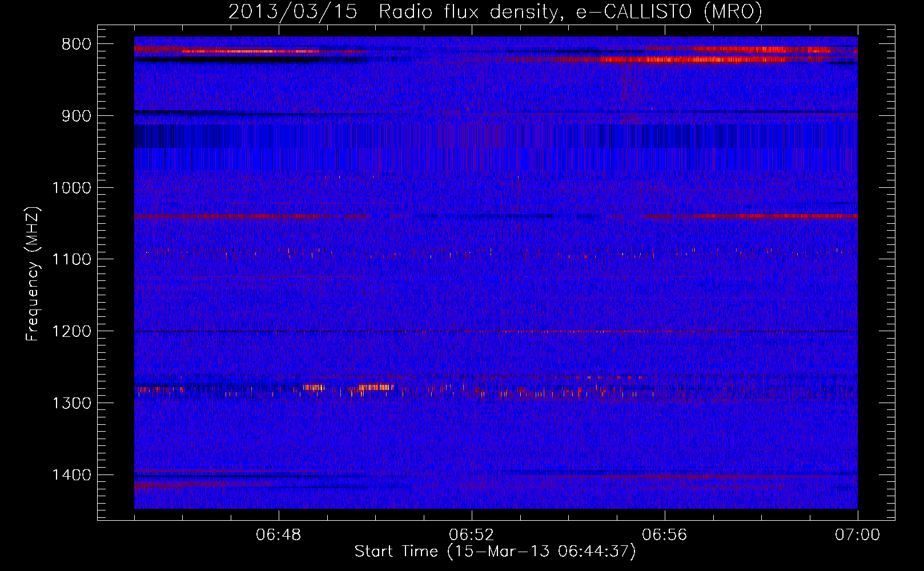Click the 07:00 time axis label
The height and width of the screenshot is (571, 924).
pyautogui.click(x=858, y=535)
